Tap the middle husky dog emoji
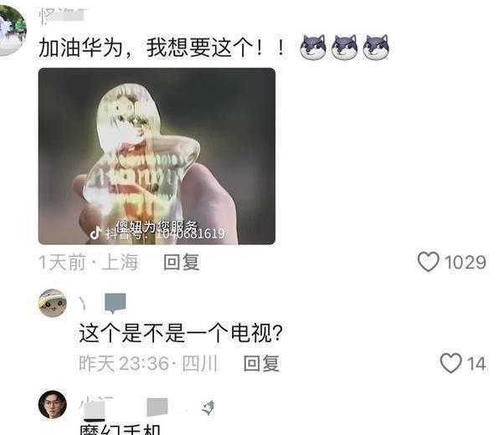 (x=344, y=47)
